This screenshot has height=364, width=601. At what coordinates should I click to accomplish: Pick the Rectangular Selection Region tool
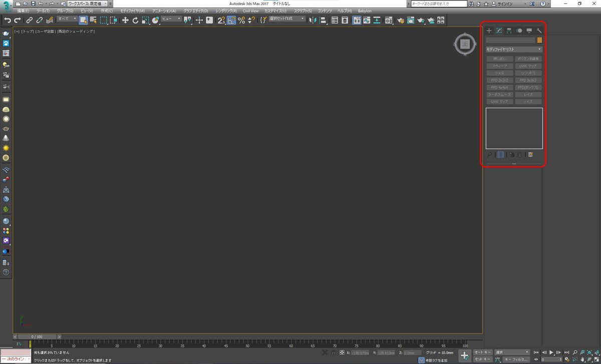pyautogui.click(x=103, y=21)
